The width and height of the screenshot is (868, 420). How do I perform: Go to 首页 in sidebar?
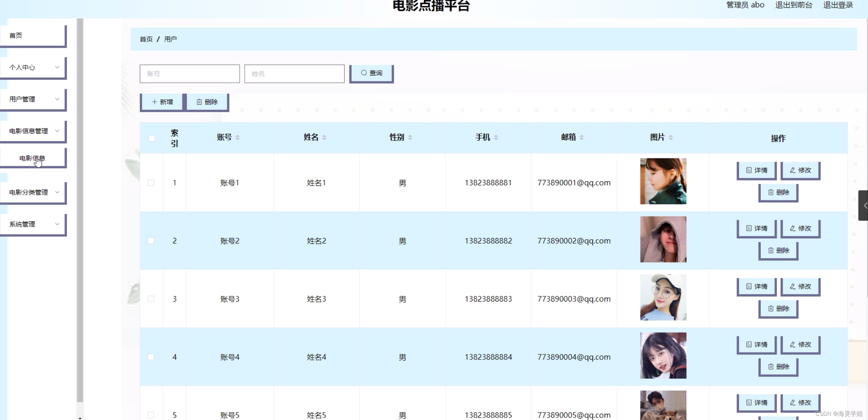click(x=32, y=36)
